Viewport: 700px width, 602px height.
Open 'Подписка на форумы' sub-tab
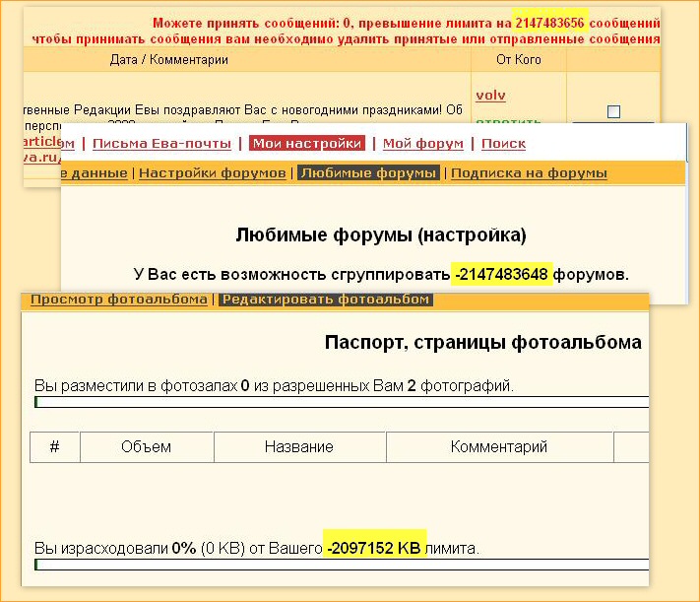[529, 173]
